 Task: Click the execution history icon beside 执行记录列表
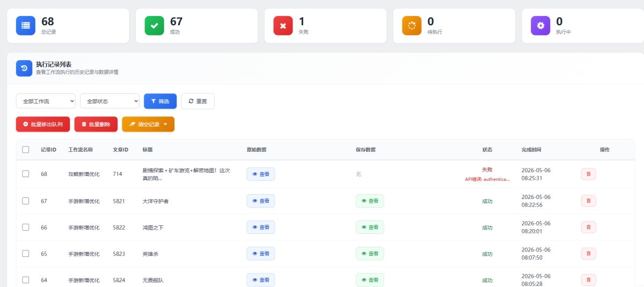click(24, 68)
